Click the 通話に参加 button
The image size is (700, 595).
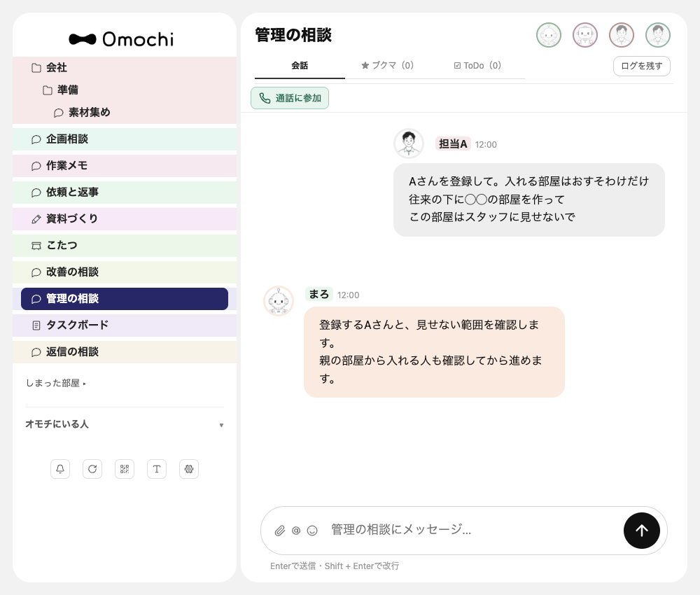point(290,98)
